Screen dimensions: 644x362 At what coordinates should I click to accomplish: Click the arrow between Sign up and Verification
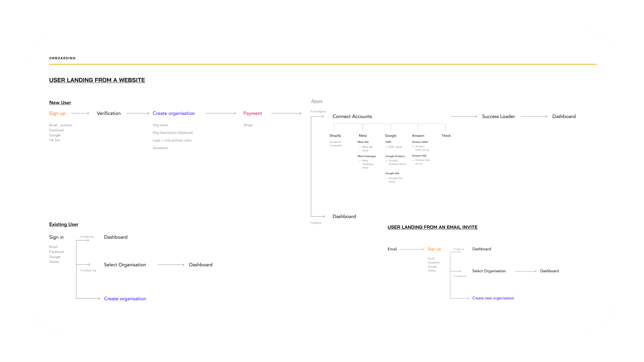[x=80, y=113]
